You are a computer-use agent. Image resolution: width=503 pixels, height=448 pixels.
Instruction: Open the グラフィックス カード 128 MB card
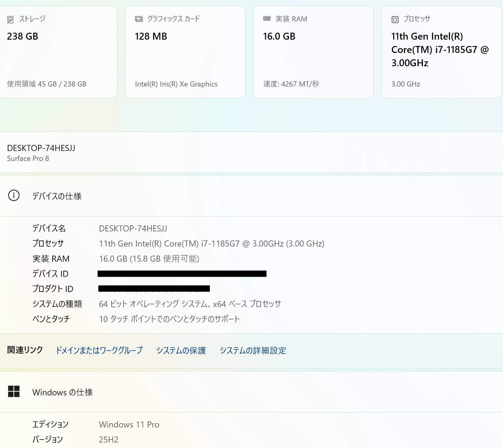pyautogui.click(x=185, y=52)
